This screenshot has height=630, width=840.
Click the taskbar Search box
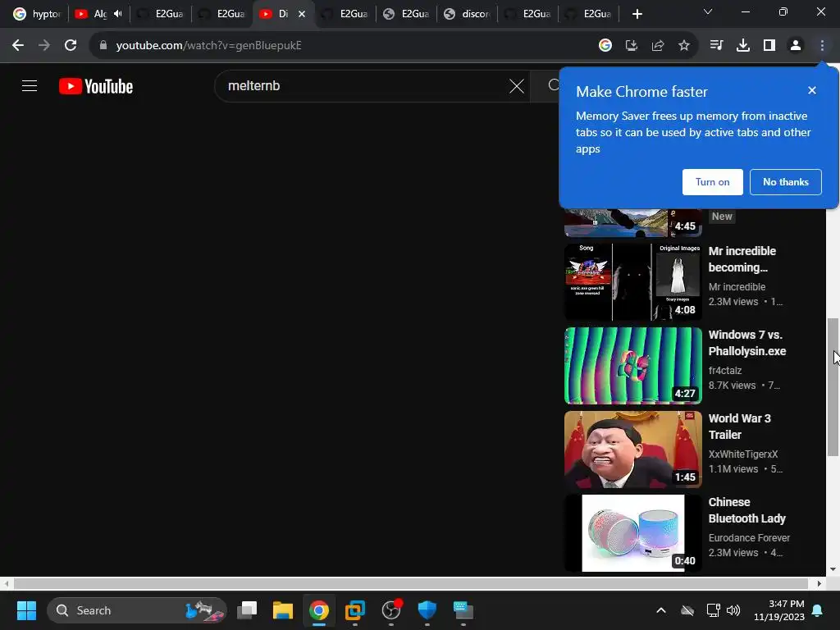[137, 610]
